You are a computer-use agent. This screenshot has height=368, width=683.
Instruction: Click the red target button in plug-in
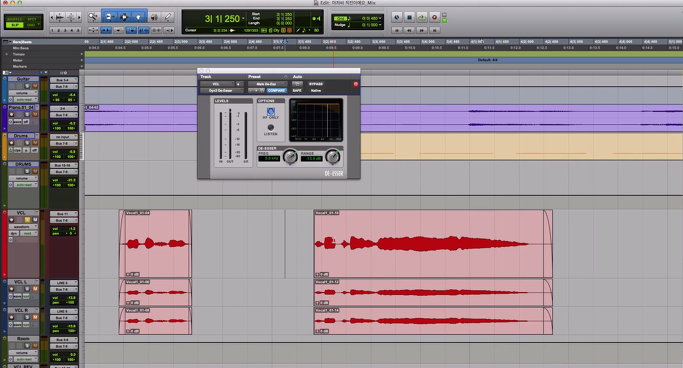tap(355, 84)
